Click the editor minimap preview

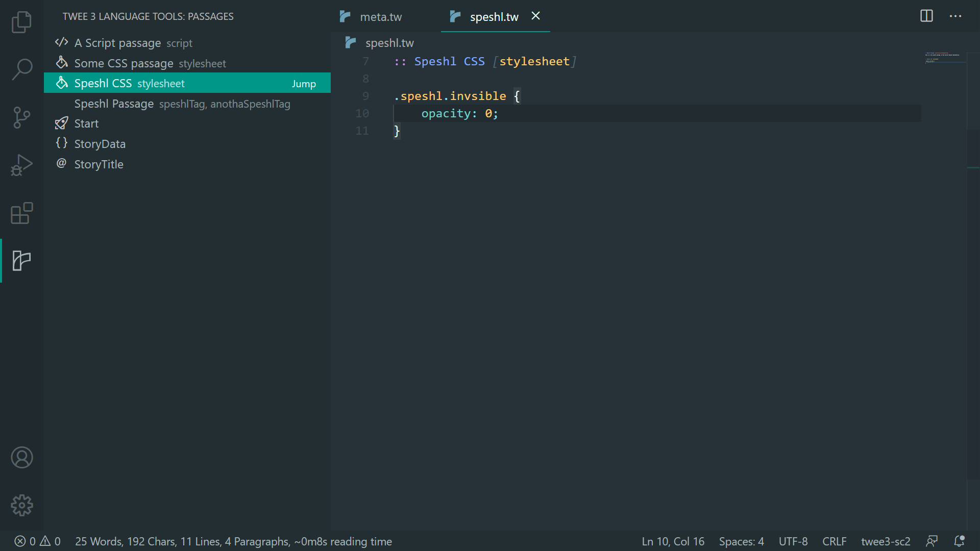pyautogui.click(x=945, y=58)
